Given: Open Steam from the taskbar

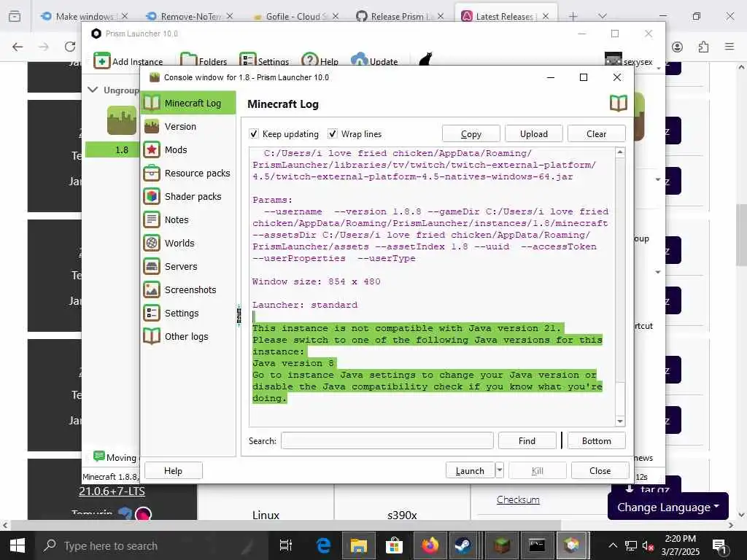Looking at the screenshot, I should click(x=462, y=545).
